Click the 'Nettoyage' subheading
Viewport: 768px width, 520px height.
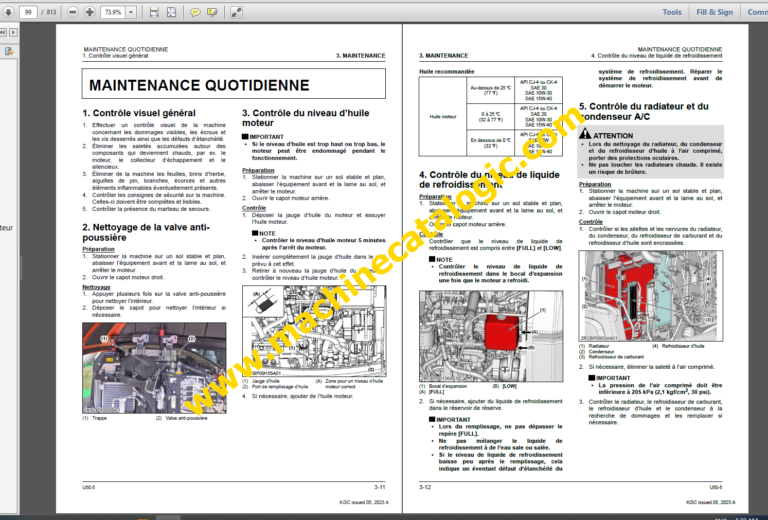point(96,287)
